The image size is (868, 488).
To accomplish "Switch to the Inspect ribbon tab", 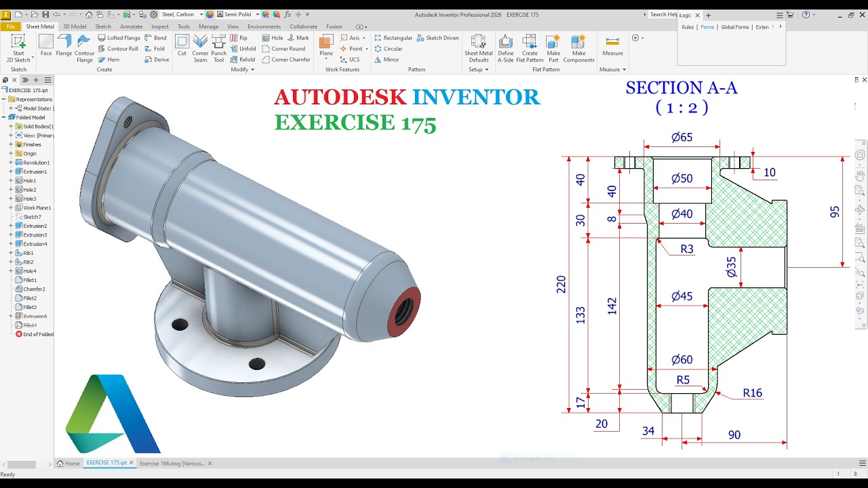I will coord(160,26).
